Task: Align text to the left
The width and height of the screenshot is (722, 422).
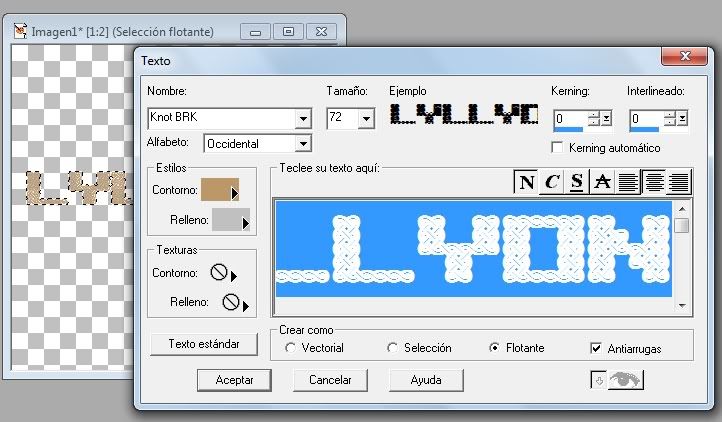Action: (x=628, y=182)
